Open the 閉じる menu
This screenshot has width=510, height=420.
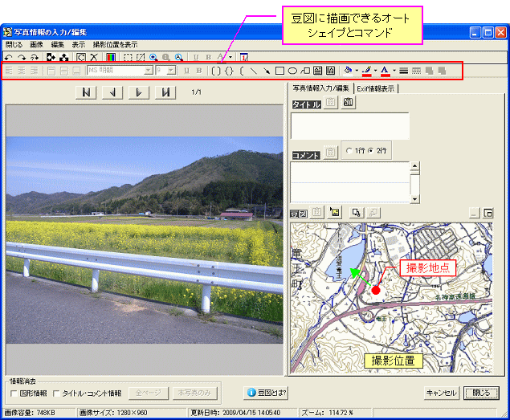pyautogui.click(x=14, y=45)
